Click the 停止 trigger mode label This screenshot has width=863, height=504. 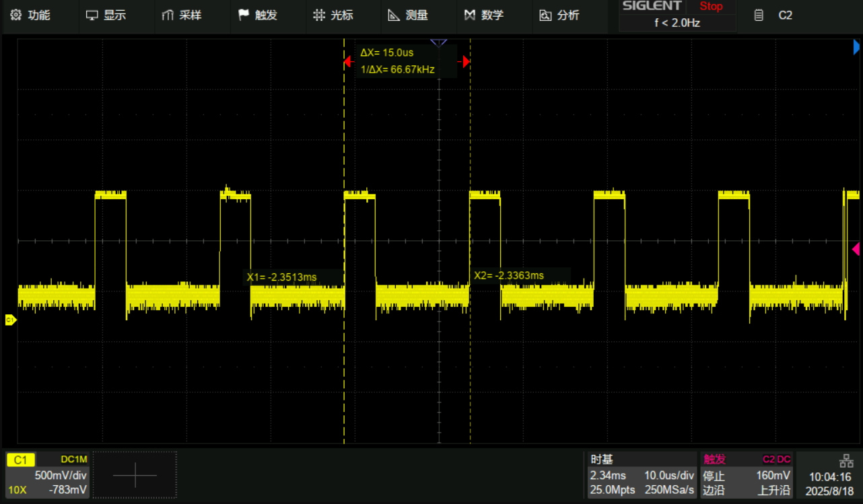point(714,475)
